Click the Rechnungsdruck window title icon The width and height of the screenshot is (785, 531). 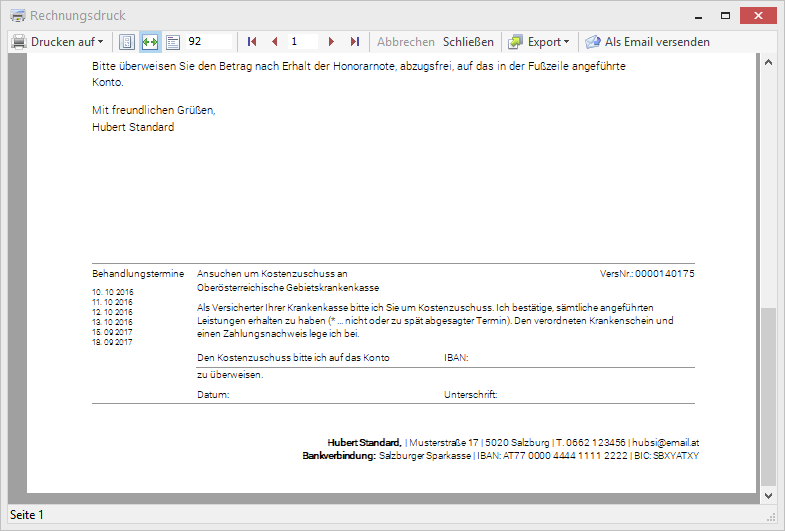pos(17,15)
